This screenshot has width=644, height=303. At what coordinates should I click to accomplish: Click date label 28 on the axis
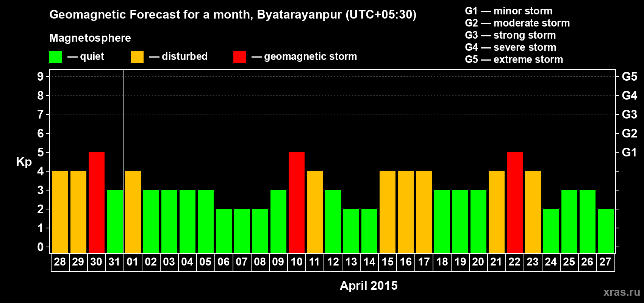pyautogui.click(x=60, y=262)
